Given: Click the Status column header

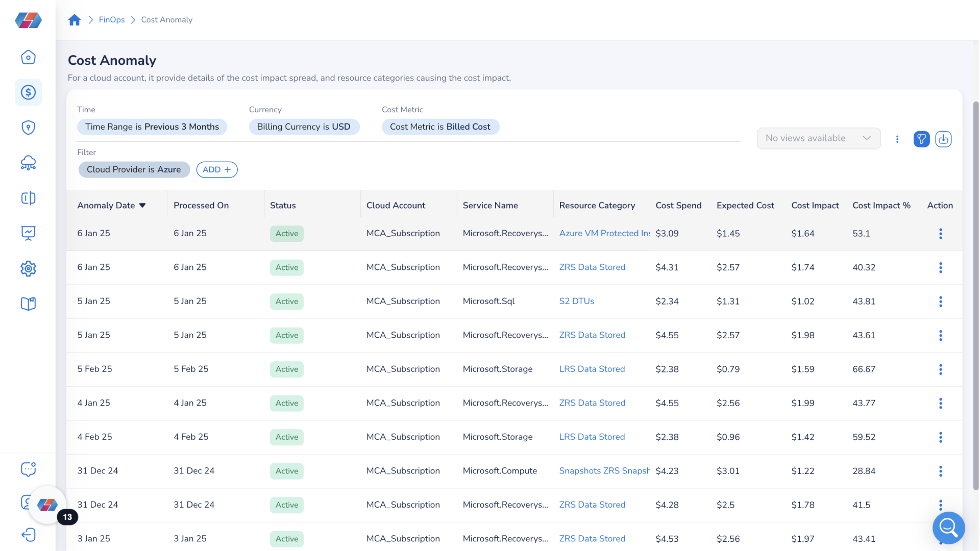Looking at the screenshot, I should click(x=283, y=205).
